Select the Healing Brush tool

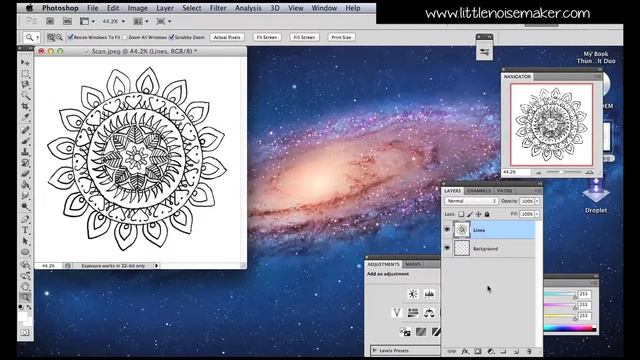coord(25,130)
